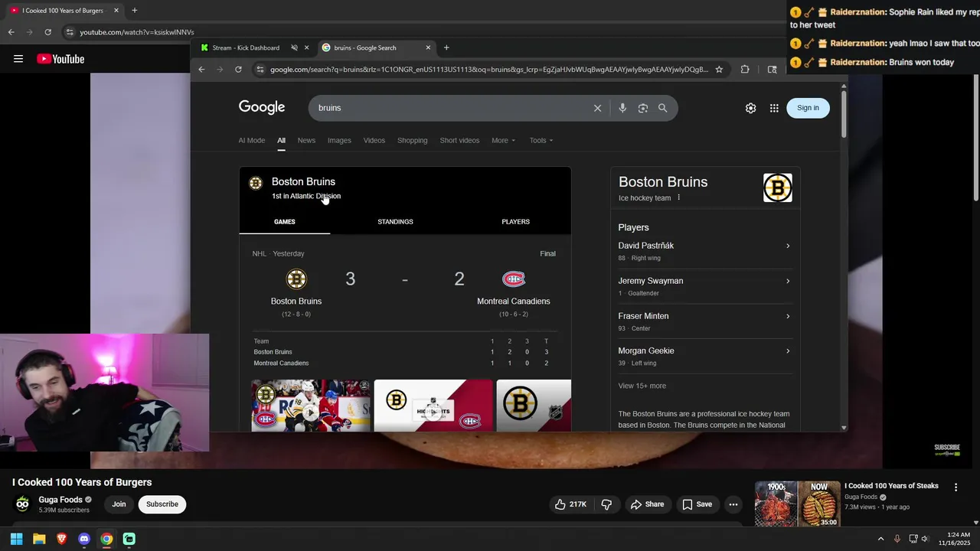Open File Explorer from taskbar
This screenshot has width=980, height=551.
39,539
